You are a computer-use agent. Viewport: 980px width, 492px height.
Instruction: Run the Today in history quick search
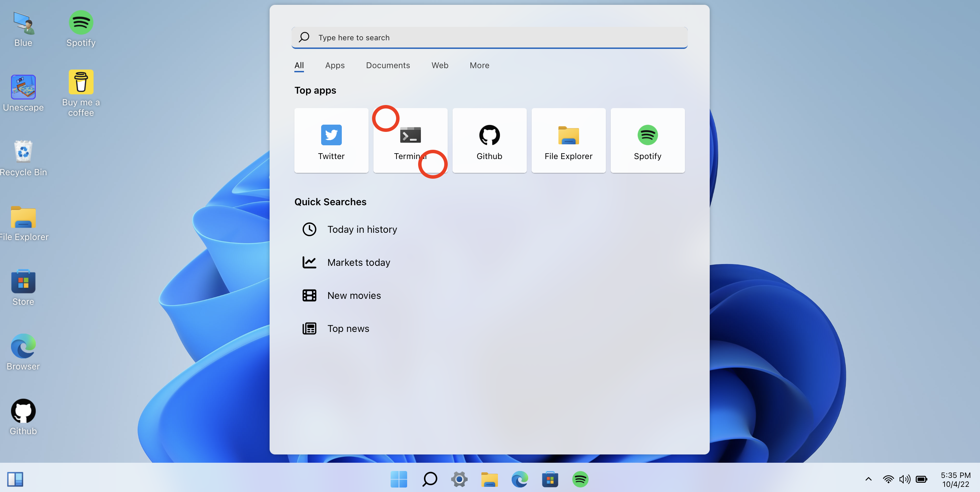point(362,229)
